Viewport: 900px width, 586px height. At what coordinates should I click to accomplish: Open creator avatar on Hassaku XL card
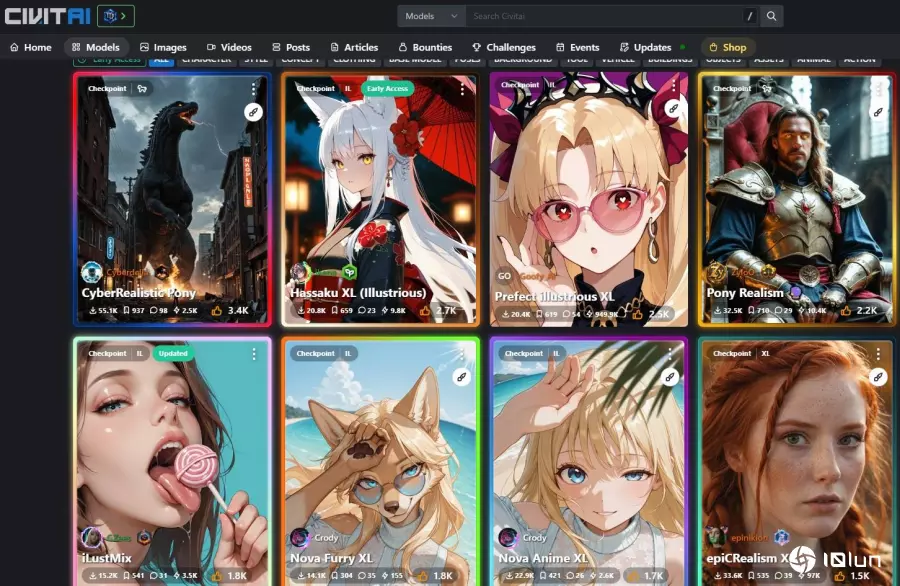coord(300,272)
